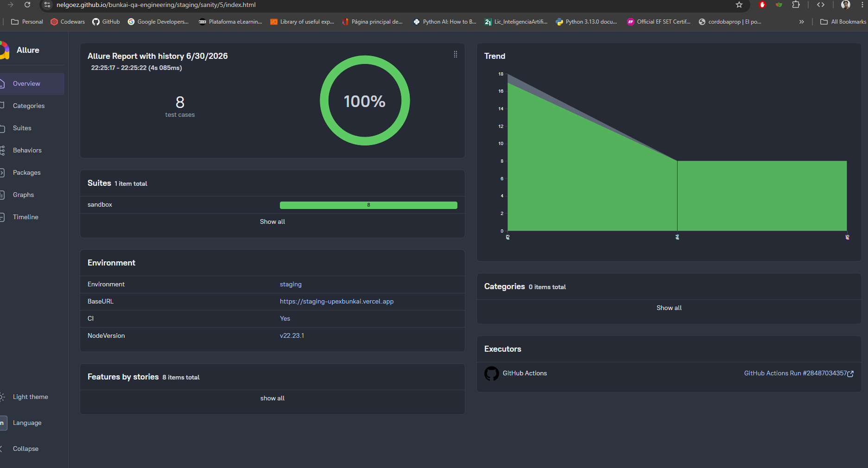
Task: Open the Language selector
Action: pyautogui.click(x=27, y=423)
